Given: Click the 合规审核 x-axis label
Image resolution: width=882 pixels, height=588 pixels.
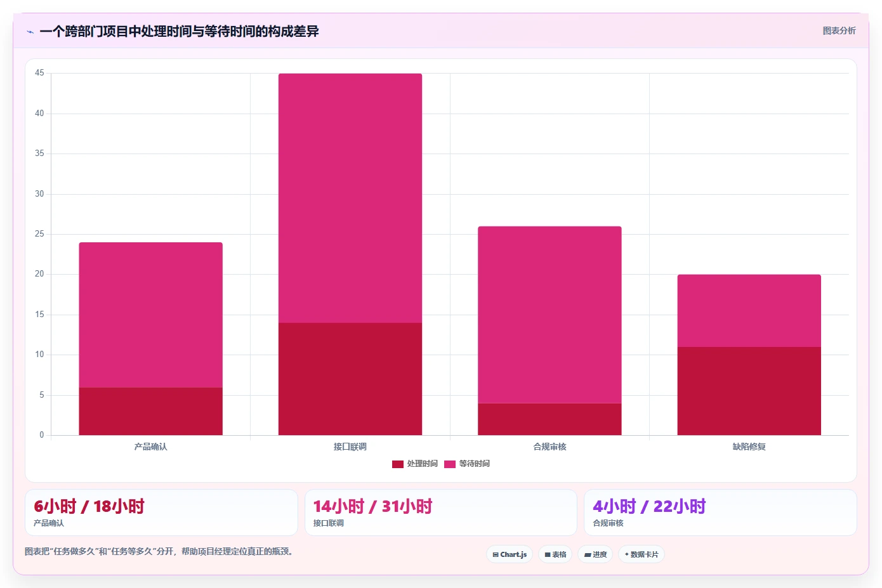Looking at the screenshot, I should click(x=550, y=447).
